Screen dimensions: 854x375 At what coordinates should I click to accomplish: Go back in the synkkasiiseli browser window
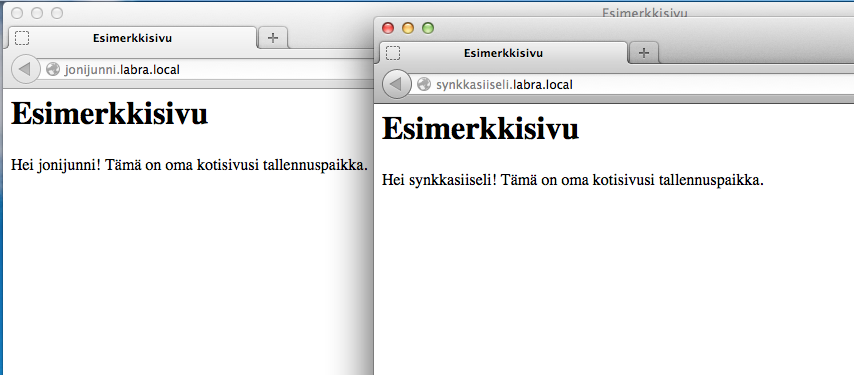click(x=396, y=84)
